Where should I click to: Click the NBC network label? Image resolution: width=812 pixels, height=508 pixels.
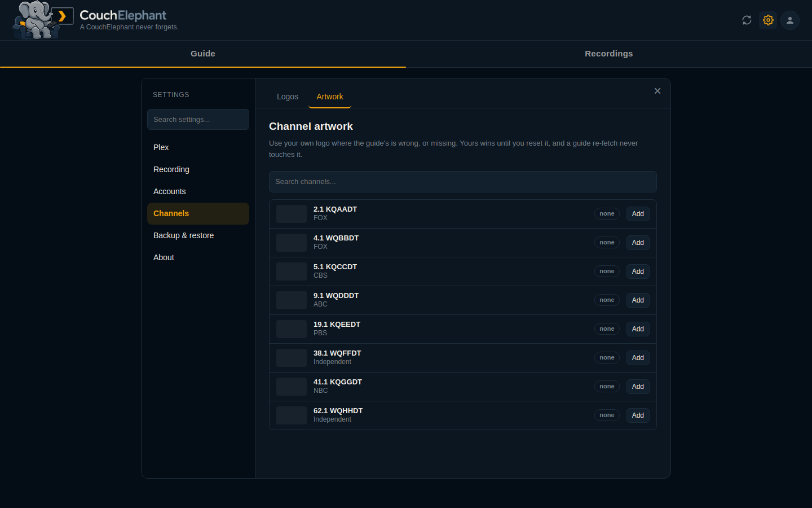[x=320, y=391]
